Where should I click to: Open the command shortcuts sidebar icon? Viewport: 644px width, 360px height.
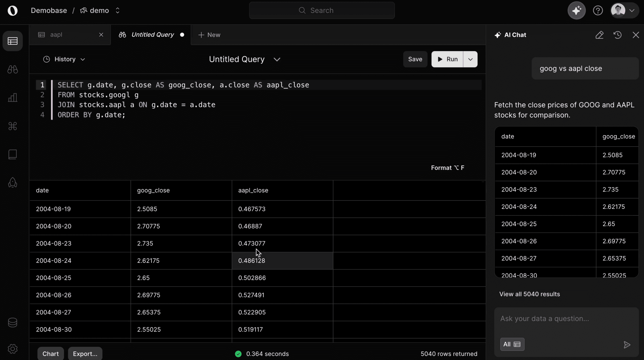click(x=12, y=126)
